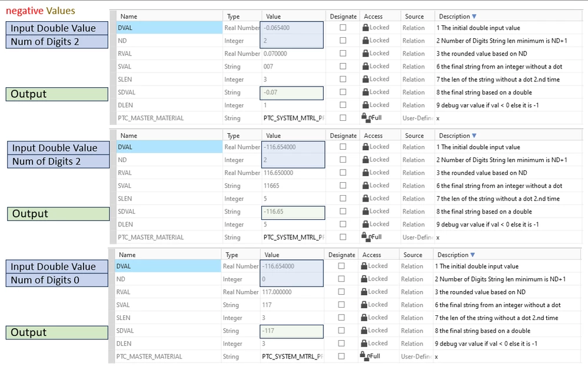Click Real Number type cell in RVAL 116.650000 row

tap(242, 173)
